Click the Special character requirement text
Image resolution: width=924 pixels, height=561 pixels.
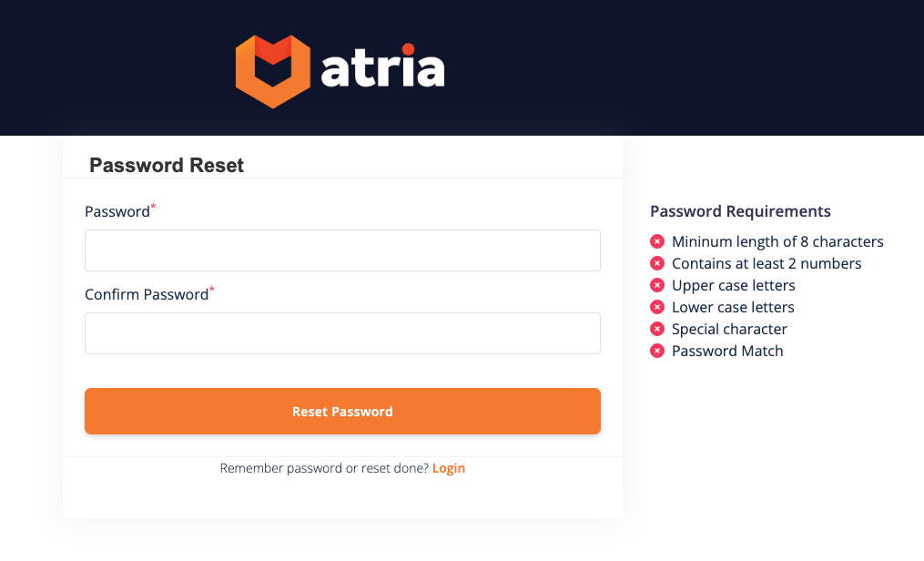729,329
